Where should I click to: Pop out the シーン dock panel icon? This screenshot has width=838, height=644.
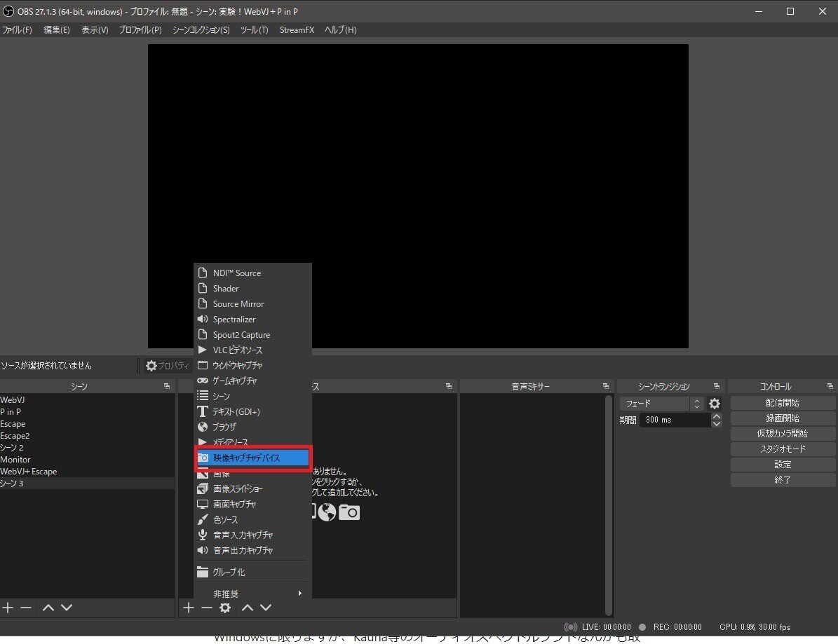[167, 386]
